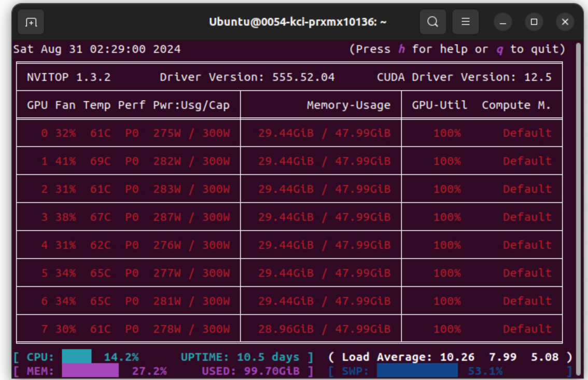Image resolution: width=588 pixels, height=380 pixels.
Task: Click the Pwr:Usg/Cap column header
Action: click(191, 105)
